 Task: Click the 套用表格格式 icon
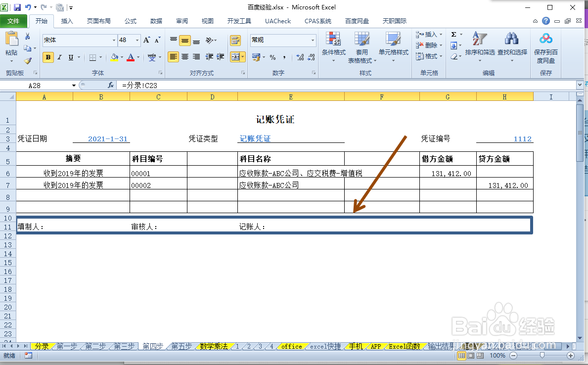click(x=362, y=39)
